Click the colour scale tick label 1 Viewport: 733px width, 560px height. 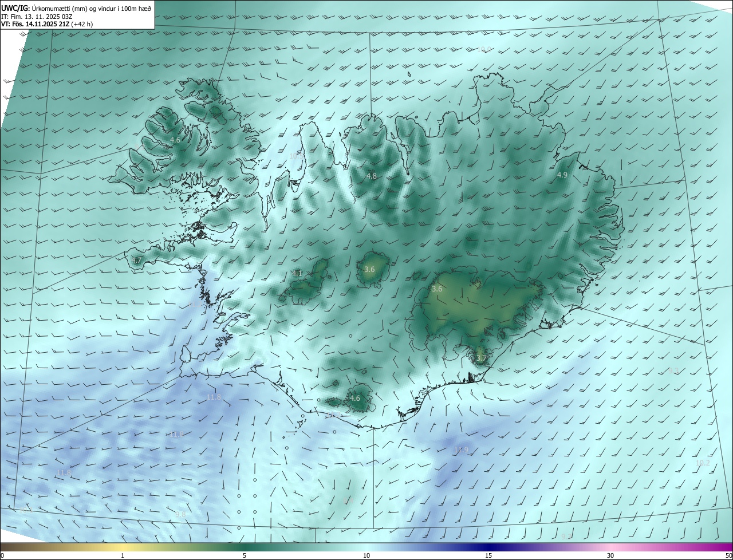coord(123,555)
